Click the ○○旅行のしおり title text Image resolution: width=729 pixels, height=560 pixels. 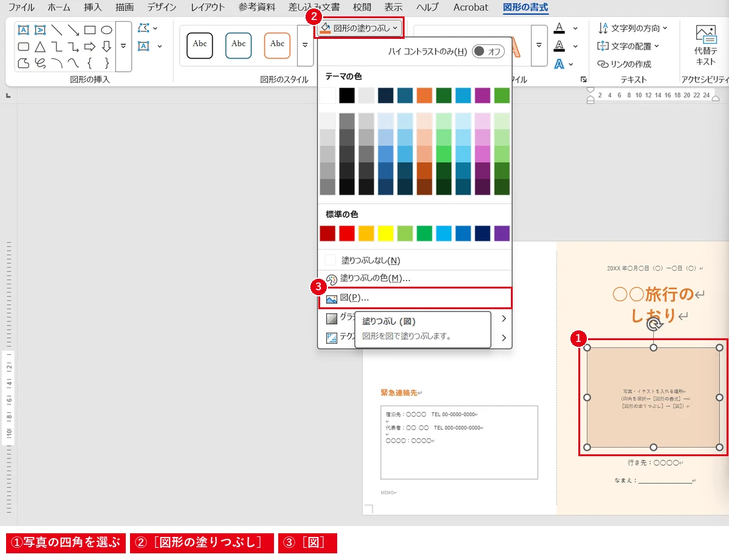654,305
